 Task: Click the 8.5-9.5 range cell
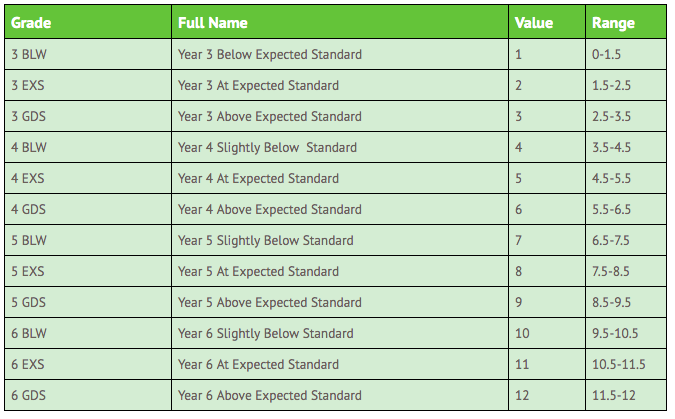click(x=611, y=302)
